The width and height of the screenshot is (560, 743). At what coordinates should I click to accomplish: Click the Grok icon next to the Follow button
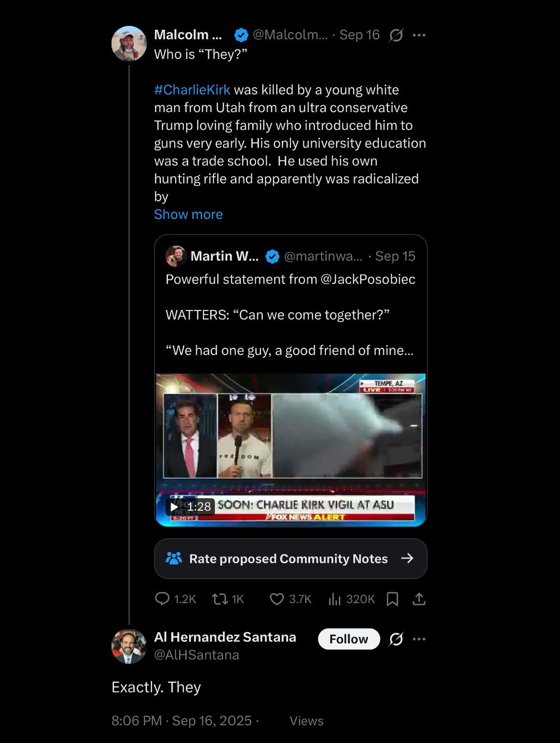pos(396,639)
